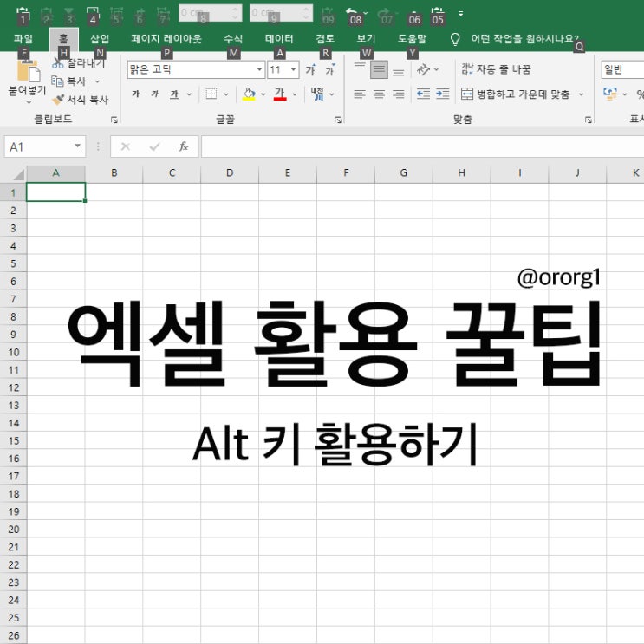Toggle center text alignment
This screenshot has width=644, height=644.
pyautogui.click(x=379, y=94)
